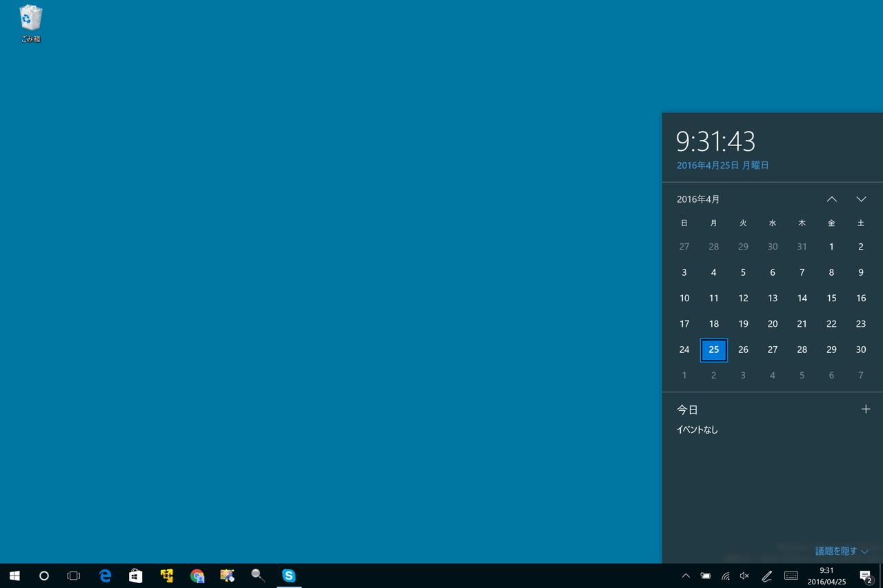Open the yellow blocks app on taskbar

[x=166, y=576]
